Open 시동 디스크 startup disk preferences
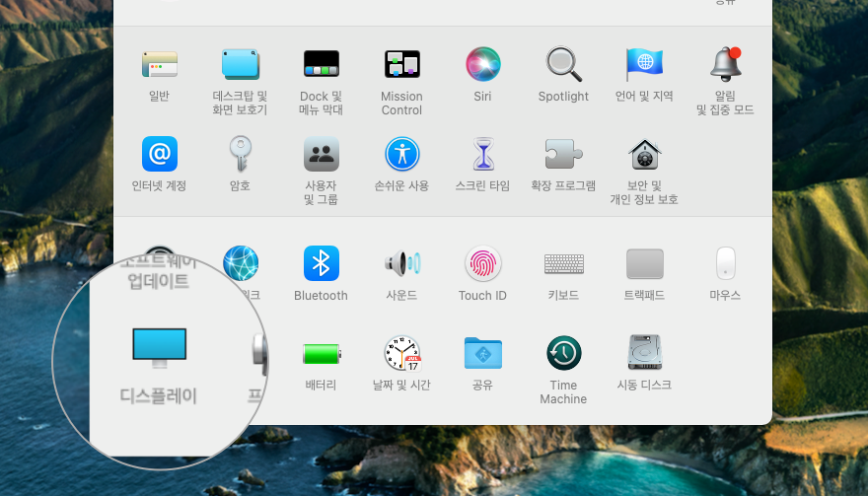 [644, 352]
